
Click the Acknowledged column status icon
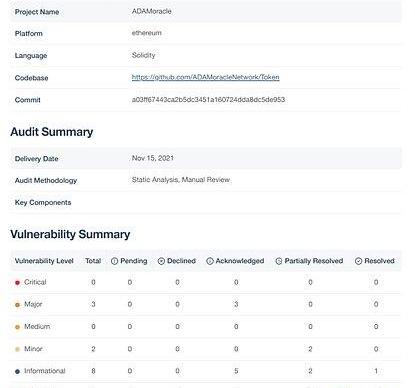pos(210,261)
